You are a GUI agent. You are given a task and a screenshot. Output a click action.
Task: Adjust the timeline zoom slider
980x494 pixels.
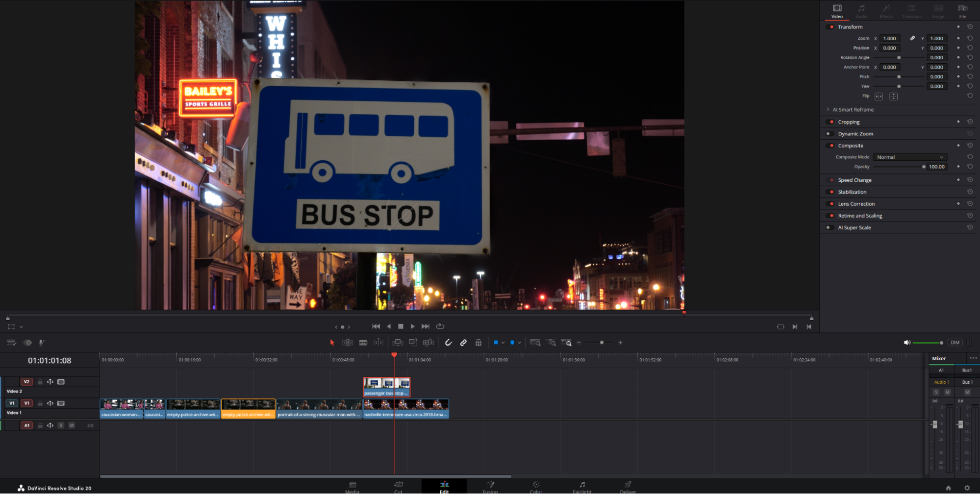pyautogui.click(x=602, y=342)
